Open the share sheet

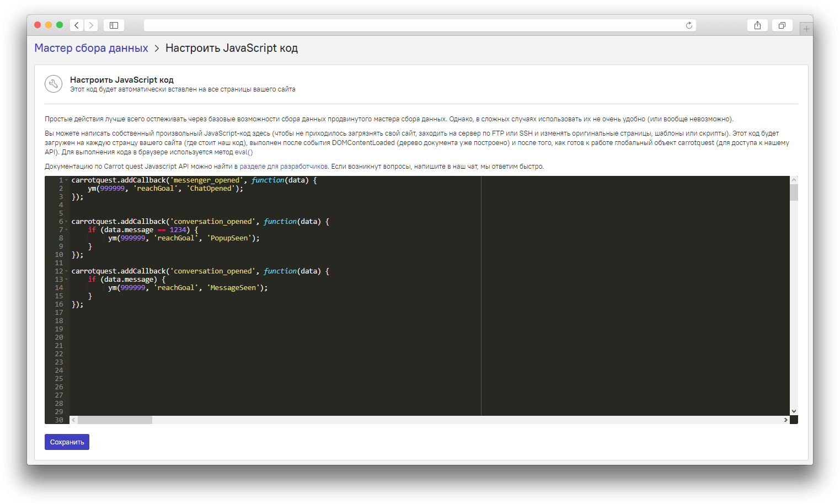click(x=757, y=25)
